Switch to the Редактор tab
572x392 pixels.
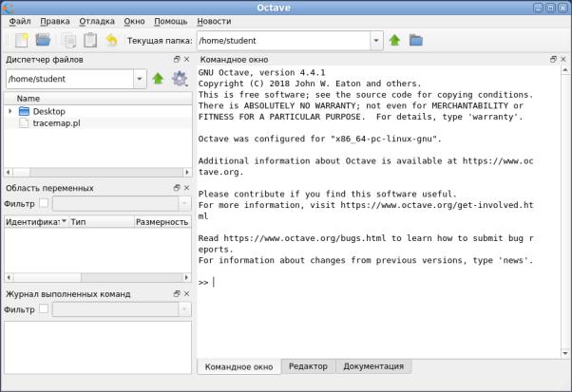pos(308,366)
